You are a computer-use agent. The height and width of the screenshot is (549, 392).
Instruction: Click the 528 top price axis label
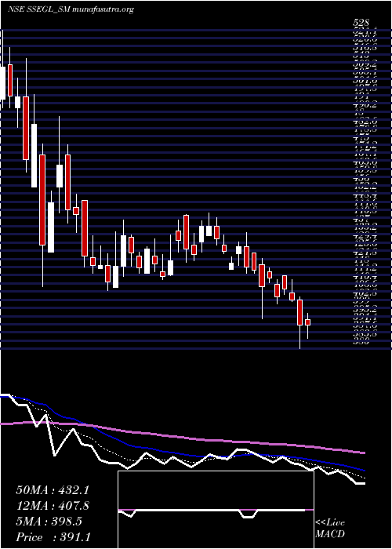coord(361,24)
